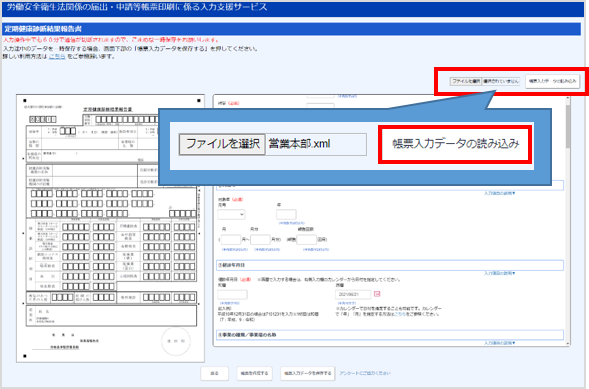Click the 検査回数 input field

tap(307, 240)
